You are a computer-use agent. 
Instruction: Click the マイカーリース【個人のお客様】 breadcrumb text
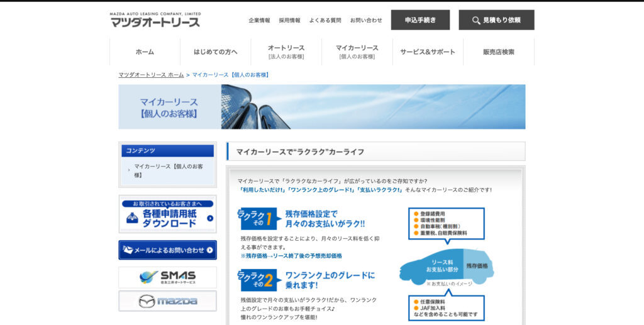(x=231, y=75)
